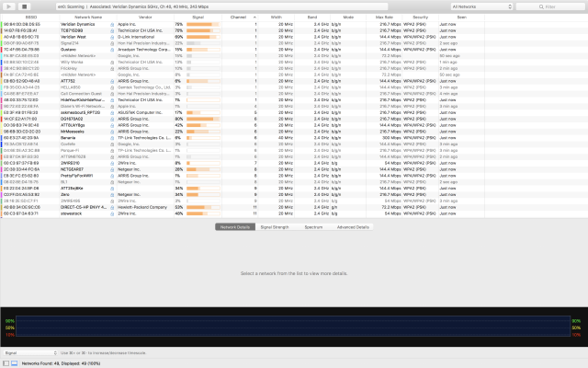Sort by Network Name column header

pos(88,17)
